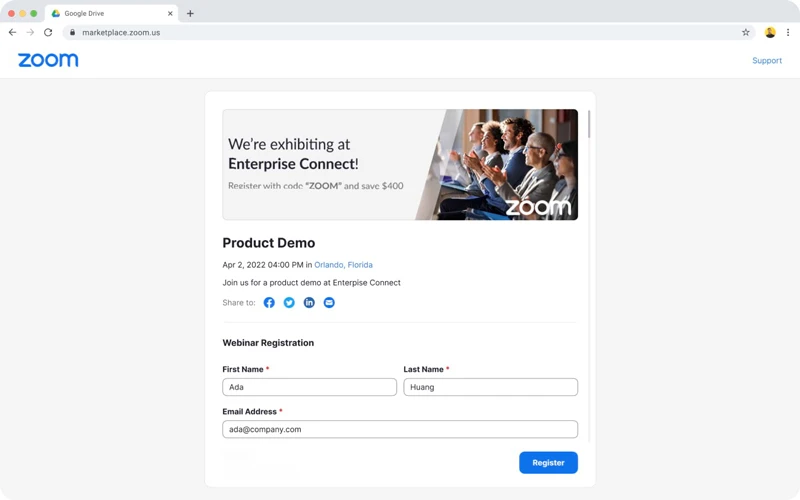This screenshot has height=500, width=800.
Task: Click the Email Address field
Action: [400, 429]
